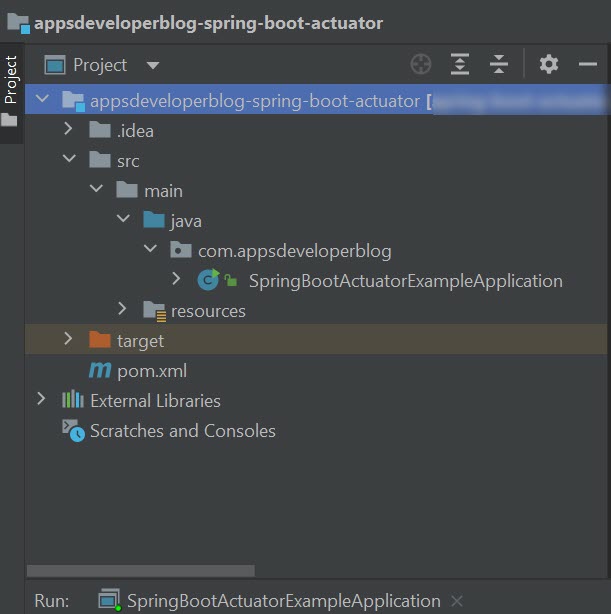The height and width of the screenshot is (614, 611).
Task: Click the Collapse All icon in Project toolbar
Action: pos(499,65)
